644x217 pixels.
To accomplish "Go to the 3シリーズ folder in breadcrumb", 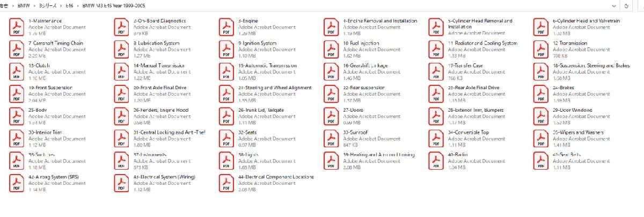I will 48,5.
